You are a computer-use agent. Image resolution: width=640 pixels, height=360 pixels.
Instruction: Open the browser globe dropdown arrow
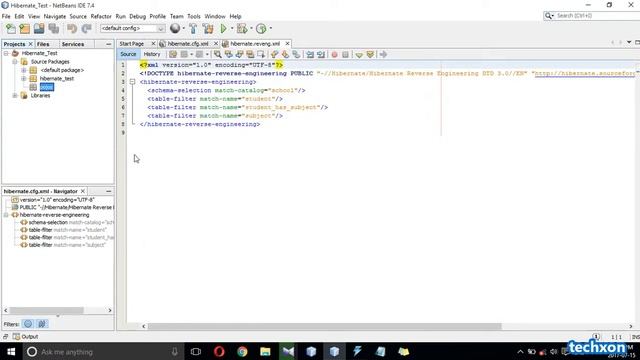[x=184, y=29]
